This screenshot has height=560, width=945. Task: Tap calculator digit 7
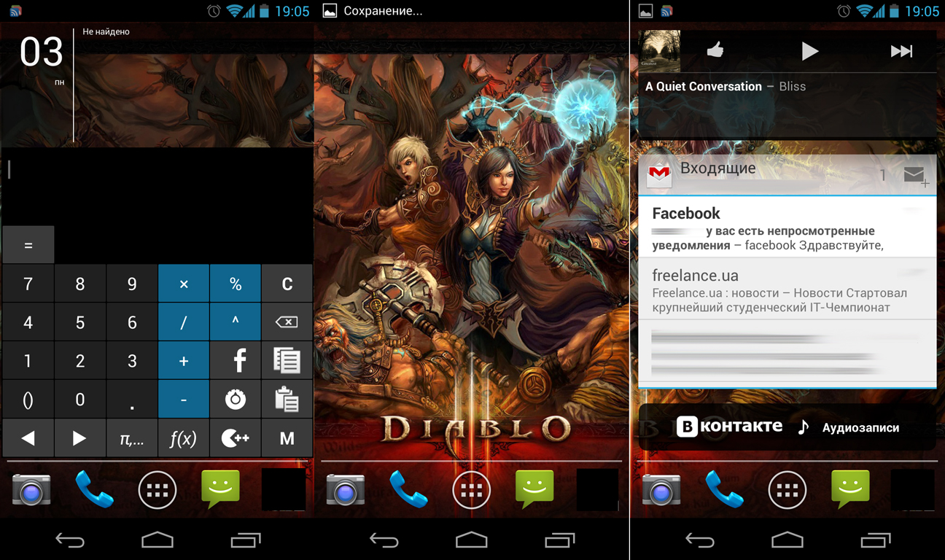click(x=28, y=284)
